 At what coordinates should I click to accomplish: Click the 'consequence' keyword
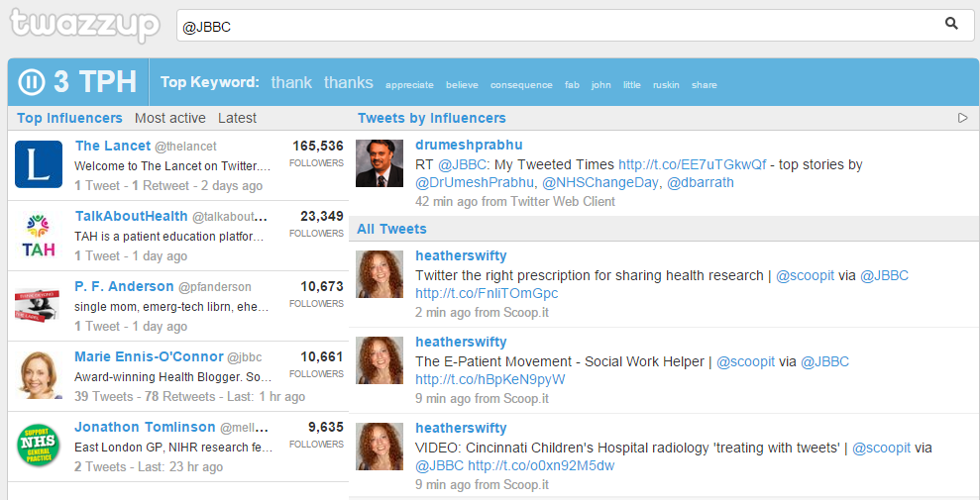pos(521,85)
